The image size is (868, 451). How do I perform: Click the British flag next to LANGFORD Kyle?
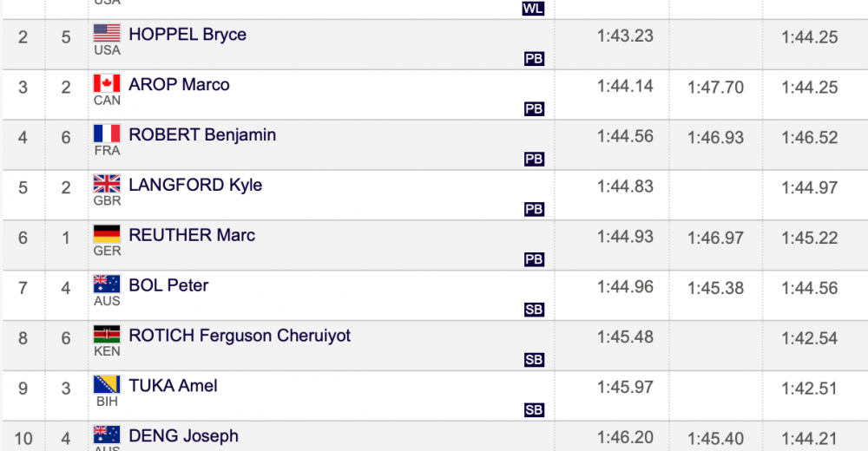click(107, 184)
